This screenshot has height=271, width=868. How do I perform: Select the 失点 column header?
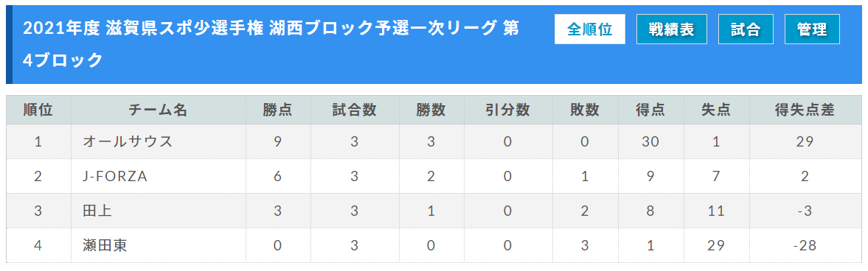tap(716, 110)
